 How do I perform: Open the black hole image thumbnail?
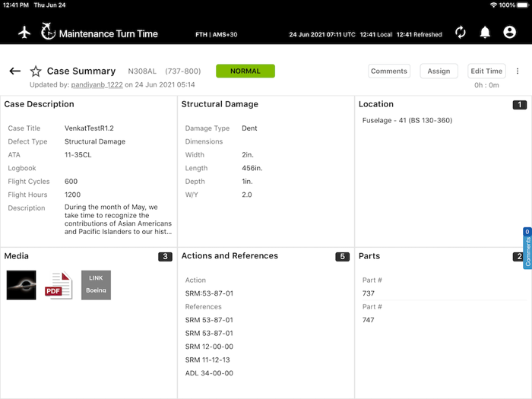(x=21, y=285)
